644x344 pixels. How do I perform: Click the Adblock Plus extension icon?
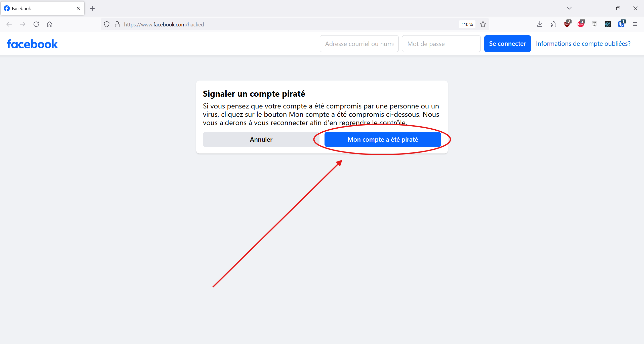pyautogui.click(x=581, y=24)
